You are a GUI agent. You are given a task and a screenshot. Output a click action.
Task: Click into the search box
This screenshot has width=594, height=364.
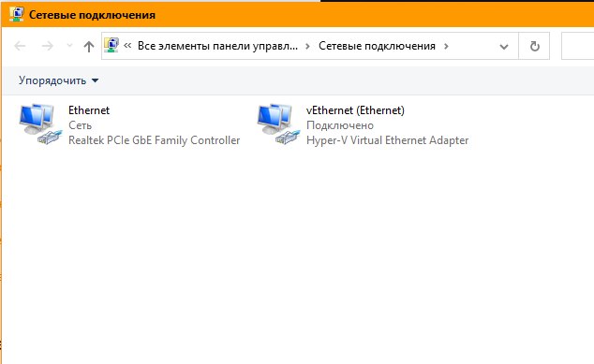click(x=578, y=46)
